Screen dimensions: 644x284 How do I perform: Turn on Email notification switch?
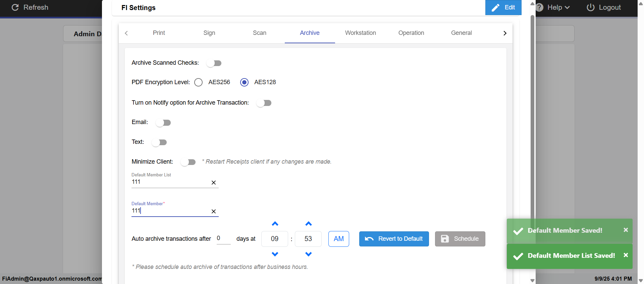click(x=163, y=123)
